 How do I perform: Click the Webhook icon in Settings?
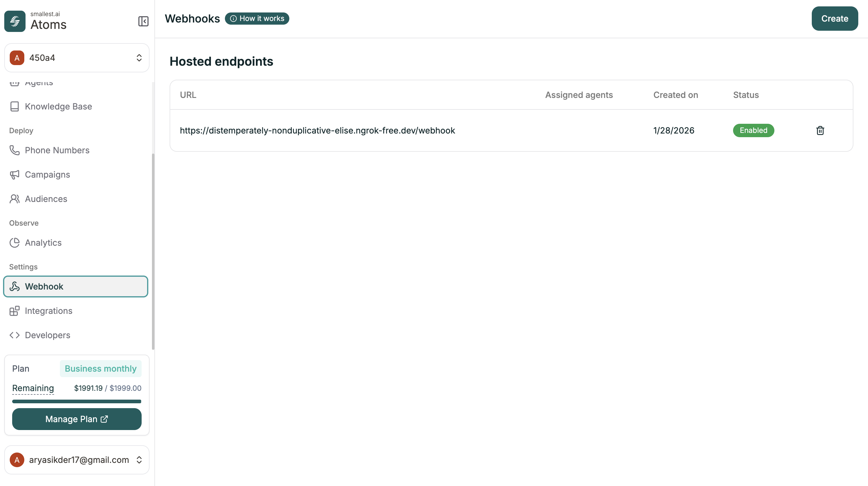click(15, 286)
